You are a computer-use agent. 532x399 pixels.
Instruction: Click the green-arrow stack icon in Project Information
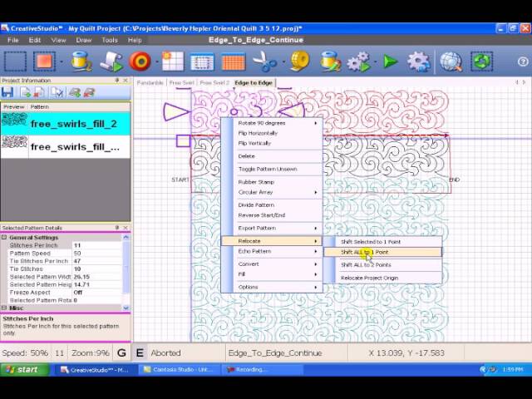pos(75,92)
